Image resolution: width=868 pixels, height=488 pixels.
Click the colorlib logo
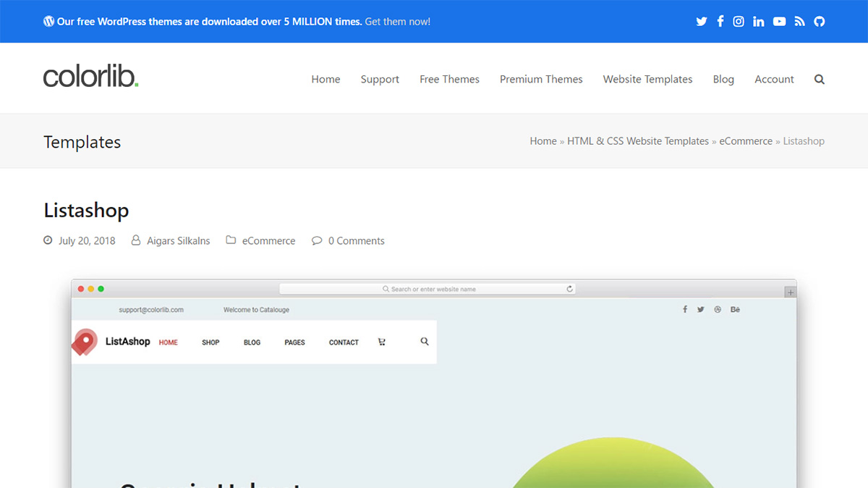click(90, 77)
